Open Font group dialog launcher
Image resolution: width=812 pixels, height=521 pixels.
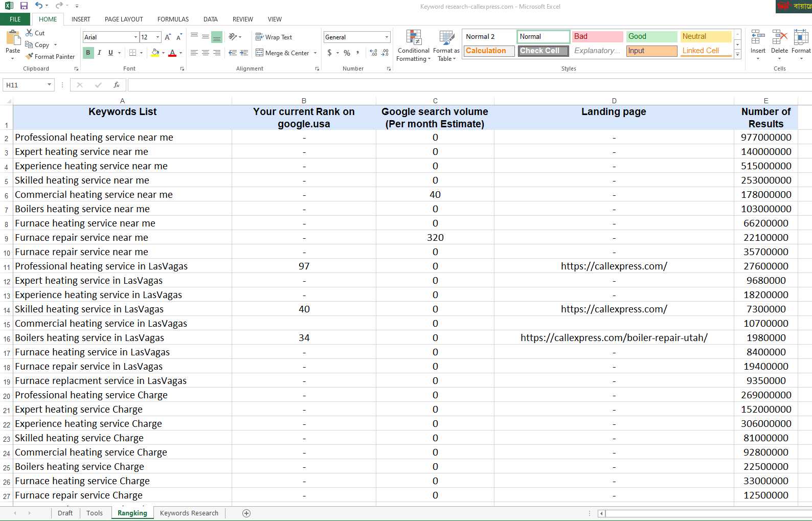click(182, 69)
